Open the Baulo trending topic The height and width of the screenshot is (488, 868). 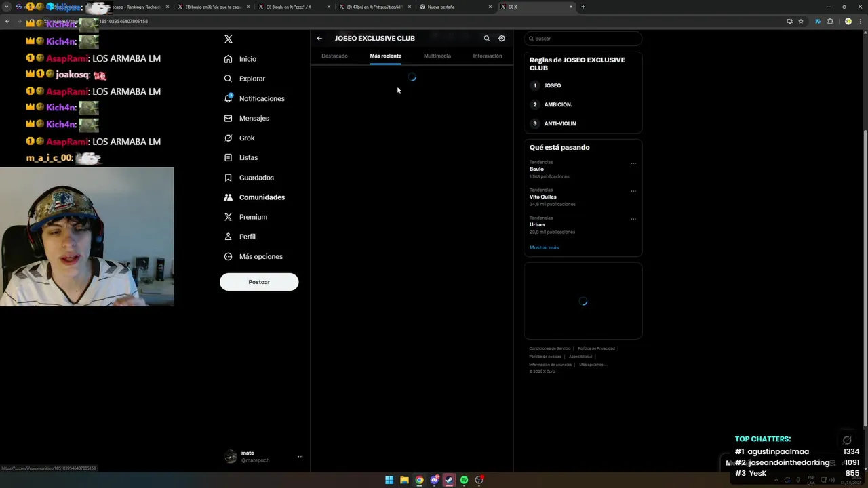point(536,169)
